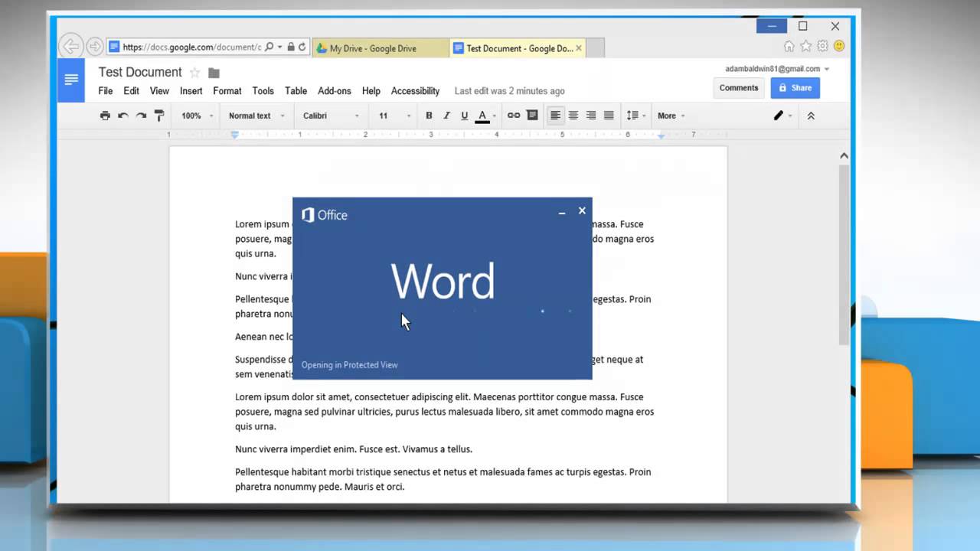Click the Move to folder icon

pos(214,73)
